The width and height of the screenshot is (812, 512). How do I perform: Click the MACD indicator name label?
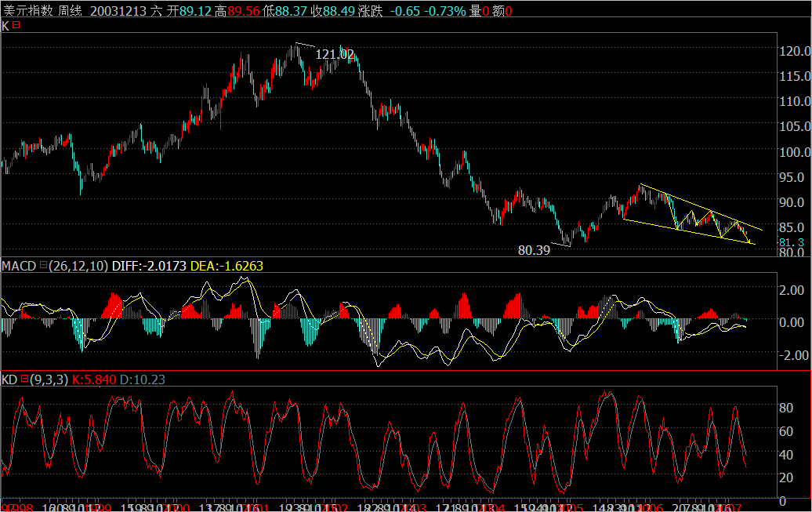19,266
